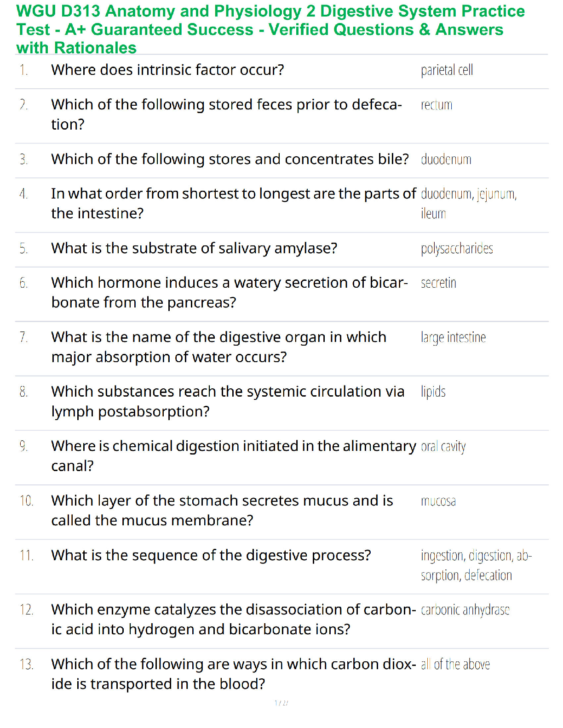Select the 'duodenum, jejunum, ileum' answer

pyautogui.click(x=469, y=204)
